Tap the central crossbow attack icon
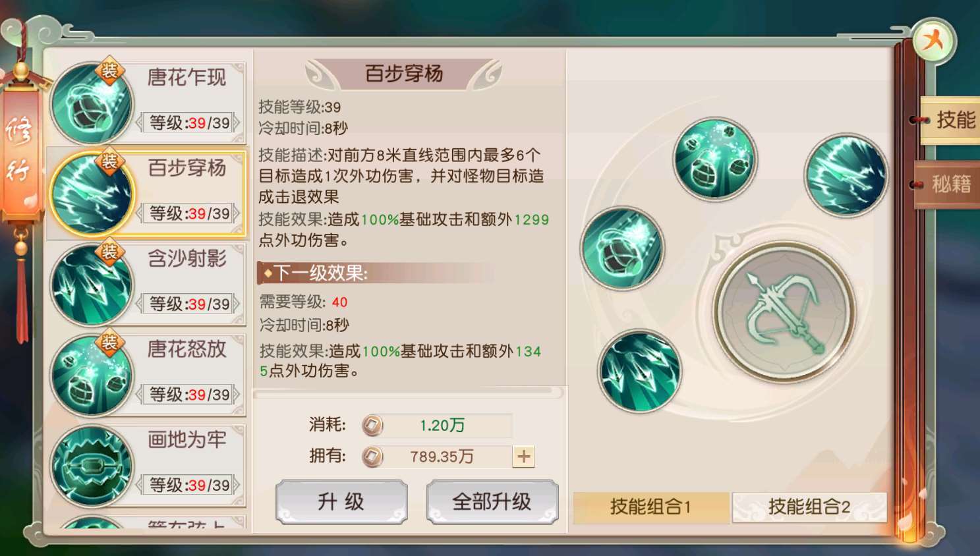The height and width of the screenshot is (556, 980). pos(784,311)
